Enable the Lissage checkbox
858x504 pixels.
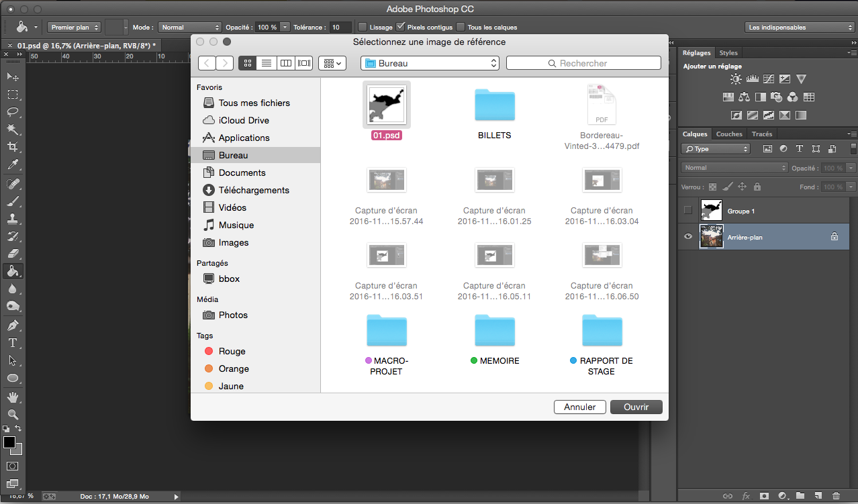click(363, 28)
